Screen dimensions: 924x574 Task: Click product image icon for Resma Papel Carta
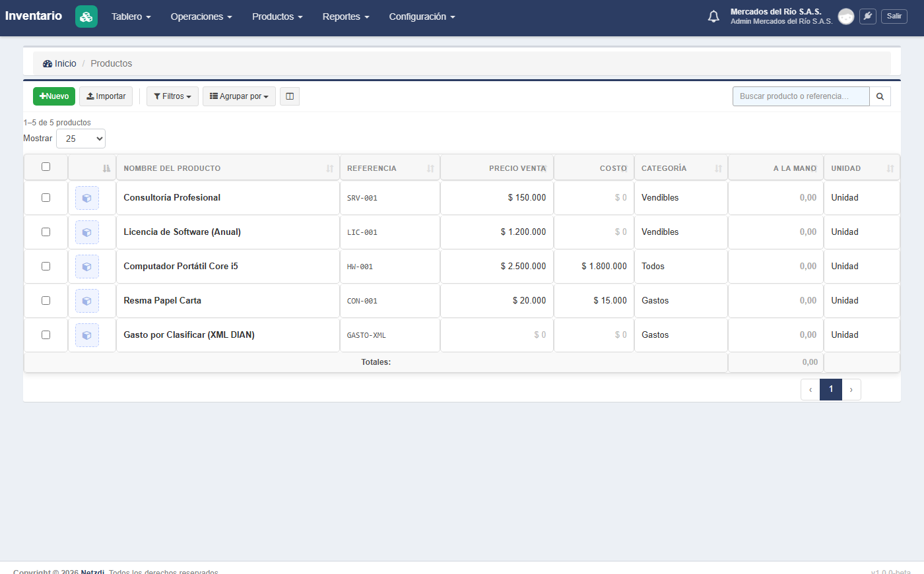[87, 301]
